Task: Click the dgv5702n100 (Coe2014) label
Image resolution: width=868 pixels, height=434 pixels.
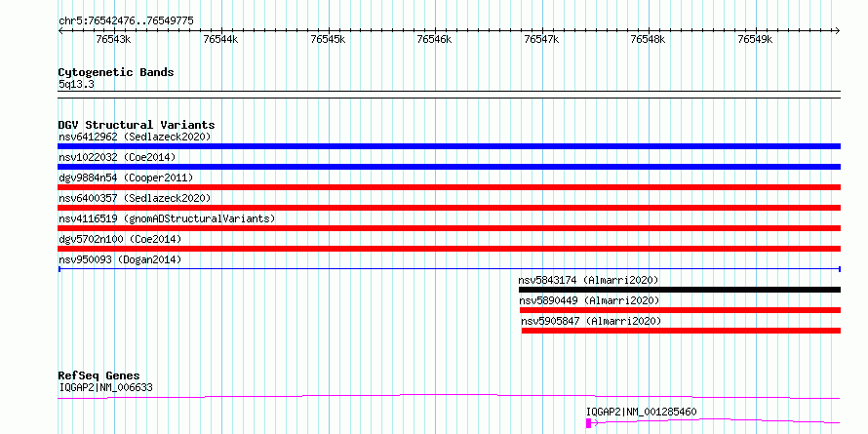Action: tap(120, 239)
